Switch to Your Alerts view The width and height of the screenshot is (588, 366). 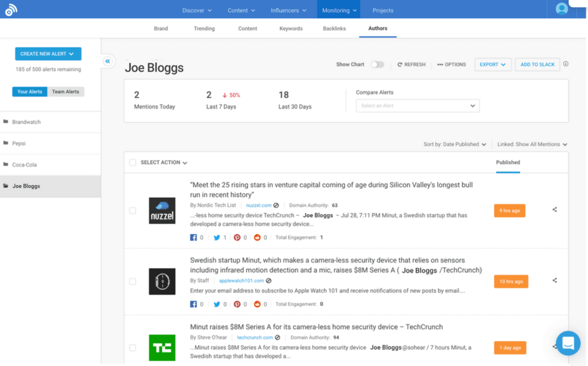30,92
